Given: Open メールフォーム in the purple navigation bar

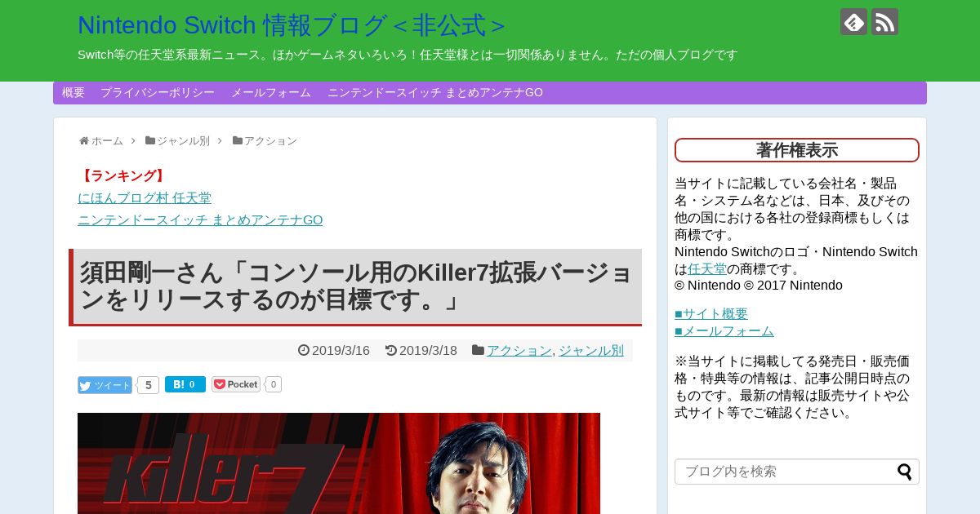Looking at the screenshot, I should pyautogui.click(x=271, y=93).
